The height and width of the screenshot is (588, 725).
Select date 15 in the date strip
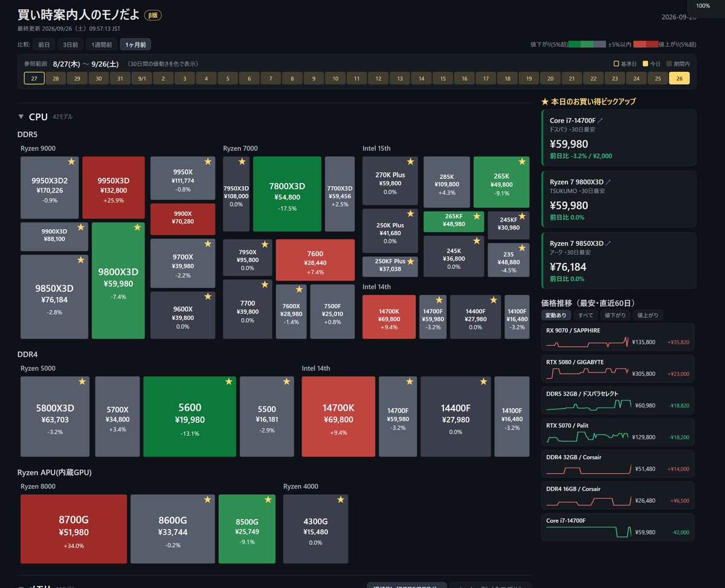click(x=443, y=79)
